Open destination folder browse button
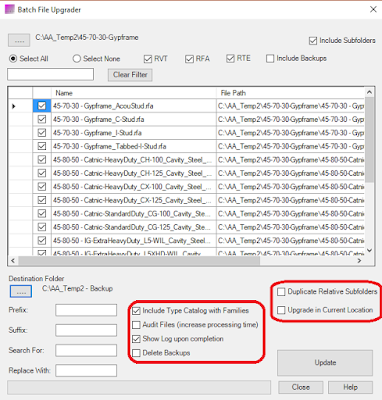The image size is (382, 400). [x=21, y=291]
